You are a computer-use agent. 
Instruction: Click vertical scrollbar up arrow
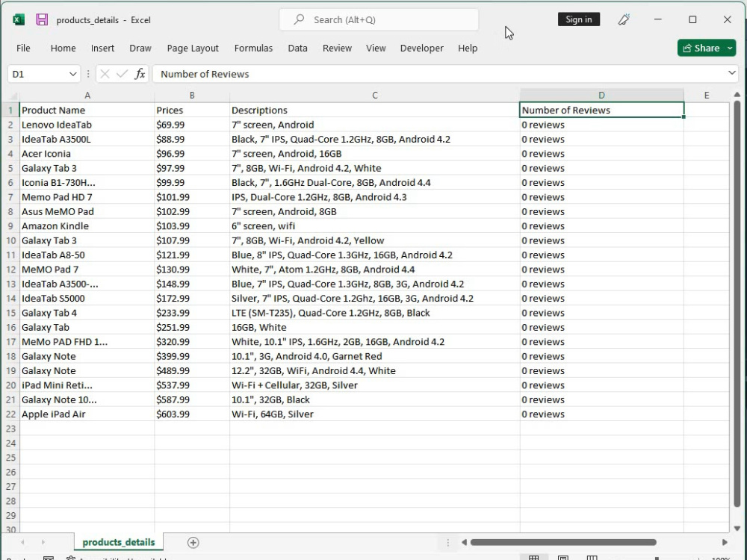click(737, 95)
